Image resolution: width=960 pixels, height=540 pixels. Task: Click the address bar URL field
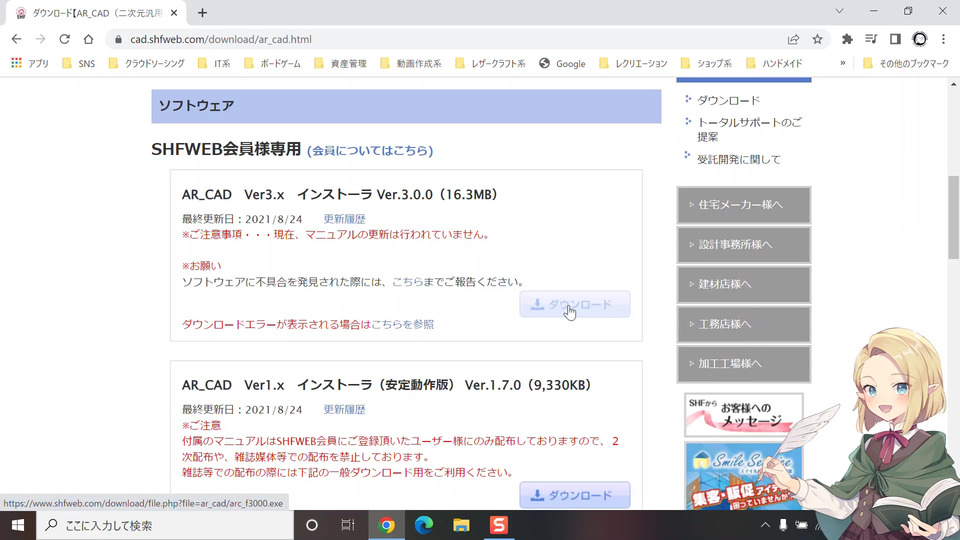point(453,39)
